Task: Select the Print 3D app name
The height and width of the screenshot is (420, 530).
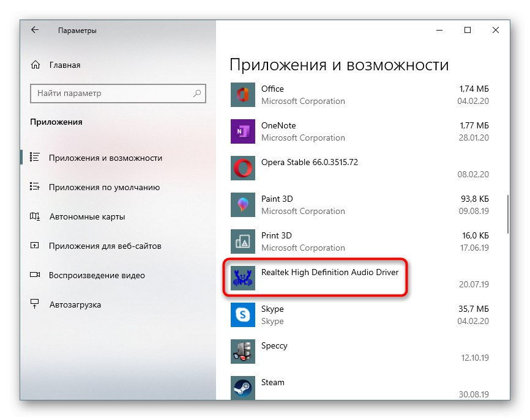Action: pos(277,235)
